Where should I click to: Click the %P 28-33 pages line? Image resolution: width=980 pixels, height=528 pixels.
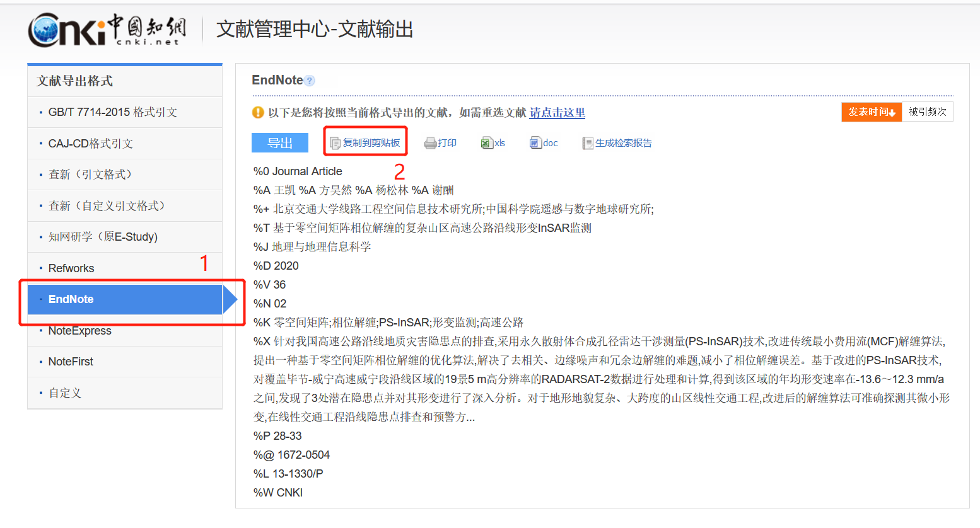277,436
